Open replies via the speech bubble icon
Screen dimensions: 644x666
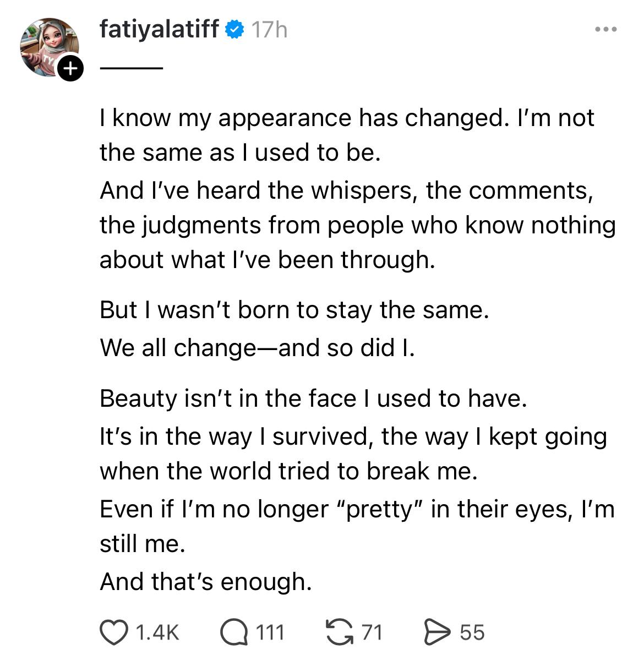click(x=234, y=632)
